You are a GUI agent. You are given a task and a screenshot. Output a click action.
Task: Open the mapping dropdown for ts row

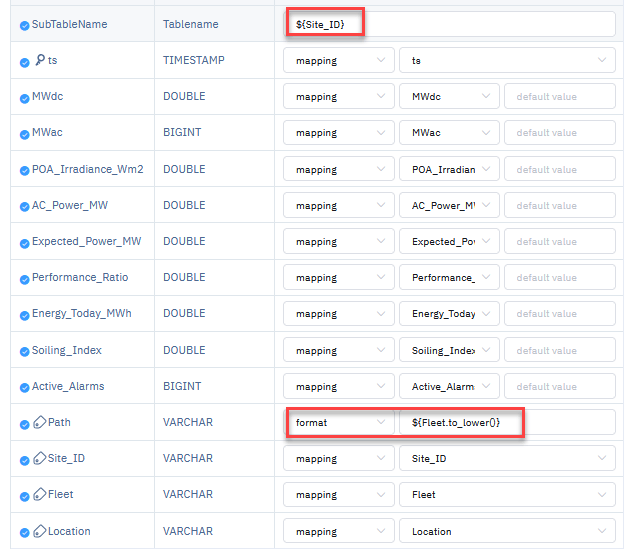coord(338,61)
